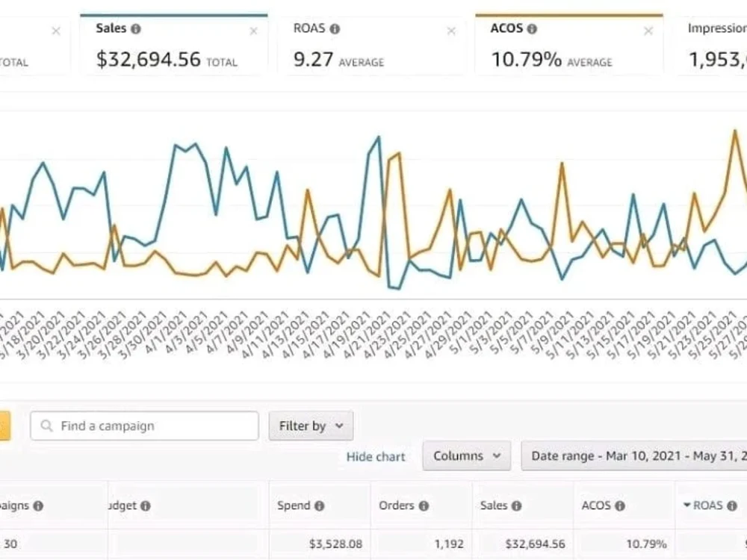Click the total orders value 1,192
Viewport: 747px width, 560px height.
449,544
